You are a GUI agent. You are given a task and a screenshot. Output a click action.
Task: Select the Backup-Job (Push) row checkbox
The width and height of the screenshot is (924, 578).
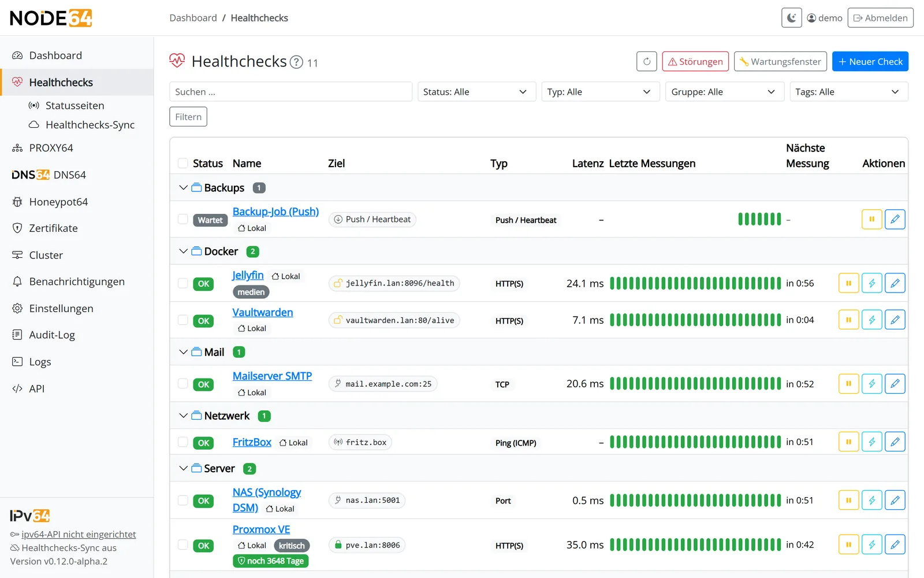[x=183, y=220]
